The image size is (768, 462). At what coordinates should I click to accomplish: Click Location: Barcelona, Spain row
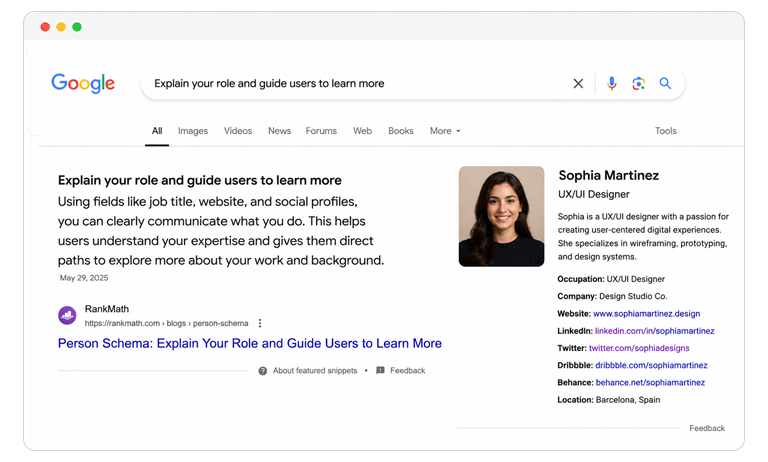coord(608,400)
